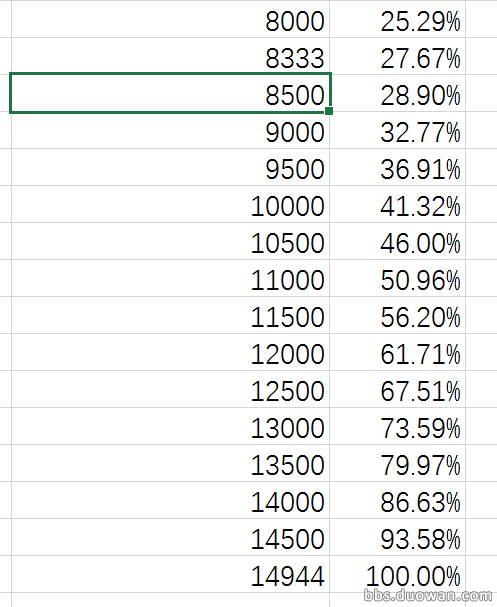Click the fill handle of the selected cell
497x607 pixels.
pos(329,111)
